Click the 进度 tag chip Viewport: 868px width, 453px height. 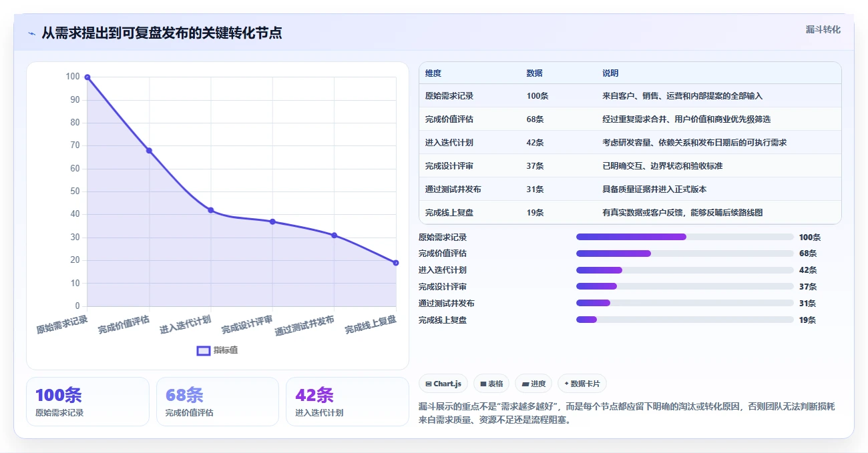[533, 384]
